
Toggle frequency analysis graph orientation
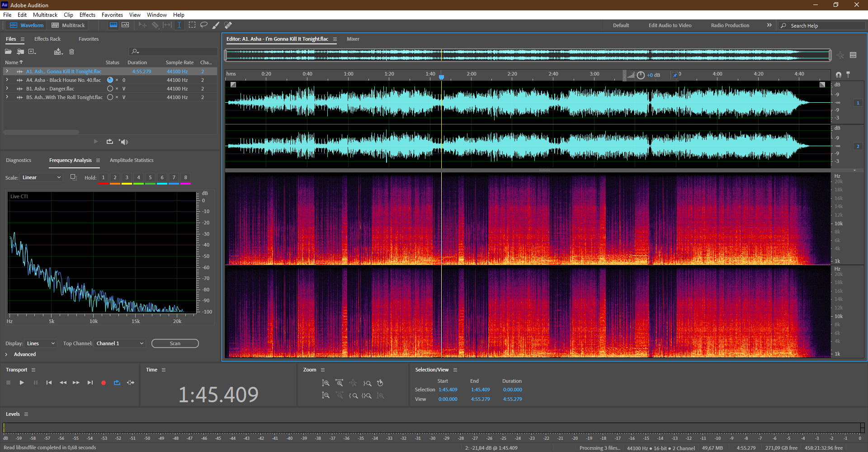(73, 177)
